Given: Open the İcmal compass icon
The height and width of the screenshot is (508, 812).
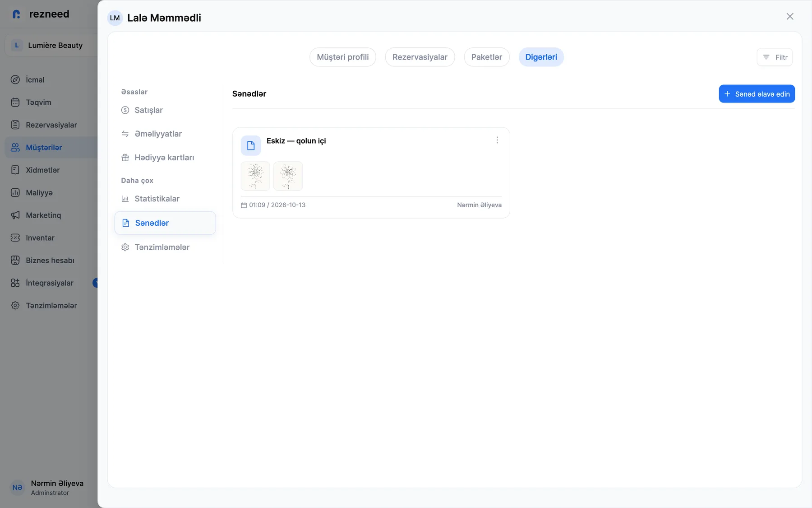Looking at the screenshot, I should click(x=15, y=79).
